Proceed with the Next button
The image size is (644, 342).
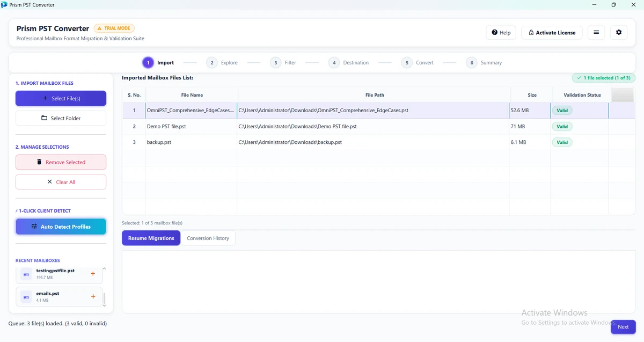623,326
